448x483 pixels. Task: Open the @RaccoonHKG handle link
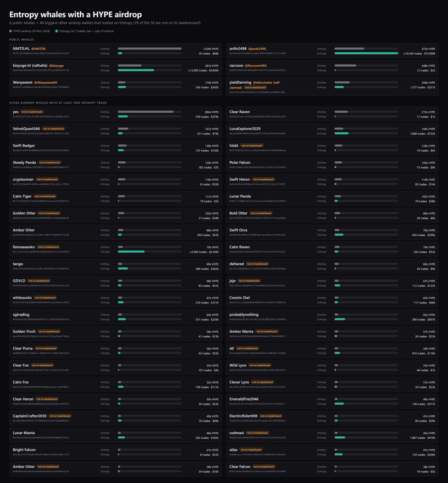tap(256, 66)
